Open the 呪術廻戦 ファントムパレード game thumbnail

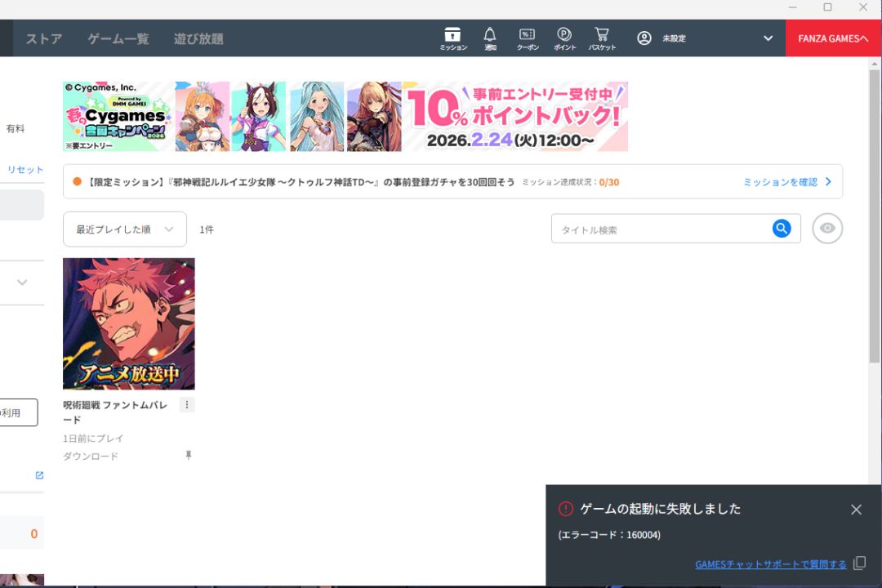129,323
